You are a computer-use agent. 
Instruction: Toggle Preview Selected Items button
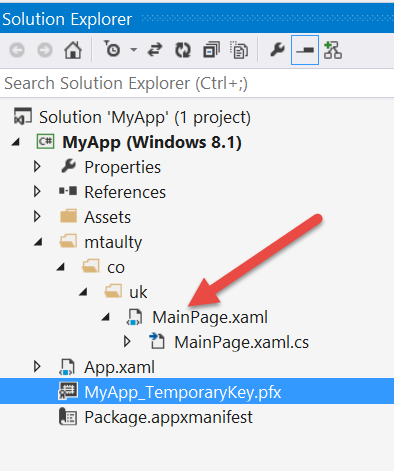[x=305, y=50]
